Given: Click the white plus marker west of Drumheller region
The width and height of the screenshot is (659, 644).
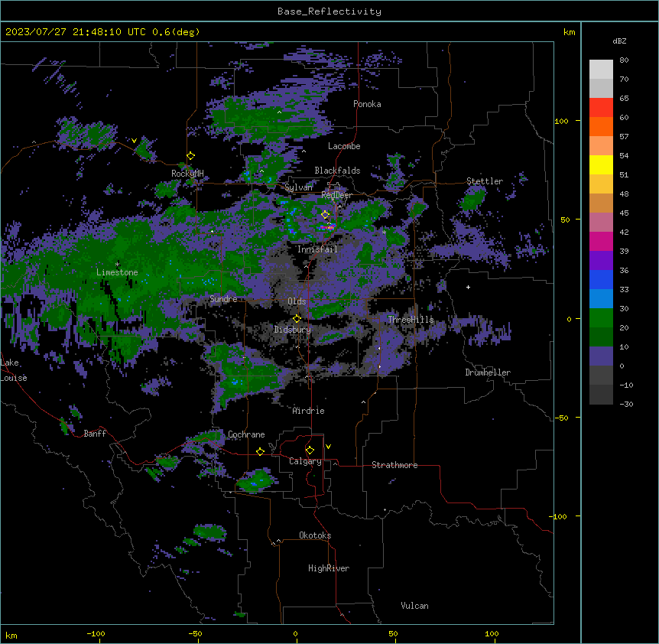Looking at the screenshot, I should pos(468,287).
